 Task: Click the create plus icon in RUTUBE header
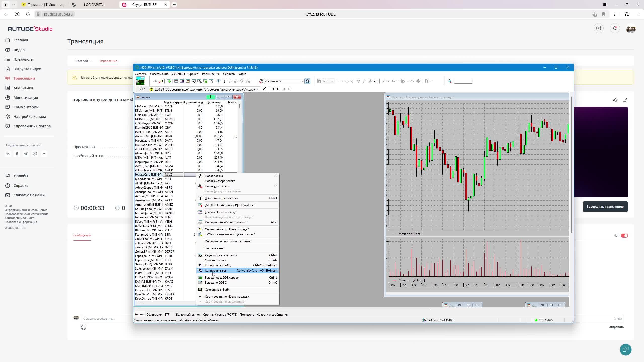pyautogui.click(x=599, y=28)
